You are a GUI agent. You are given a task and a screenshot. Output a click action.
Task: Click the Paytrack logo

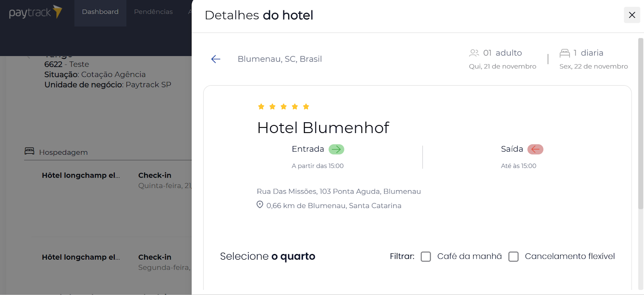(35, 12)
